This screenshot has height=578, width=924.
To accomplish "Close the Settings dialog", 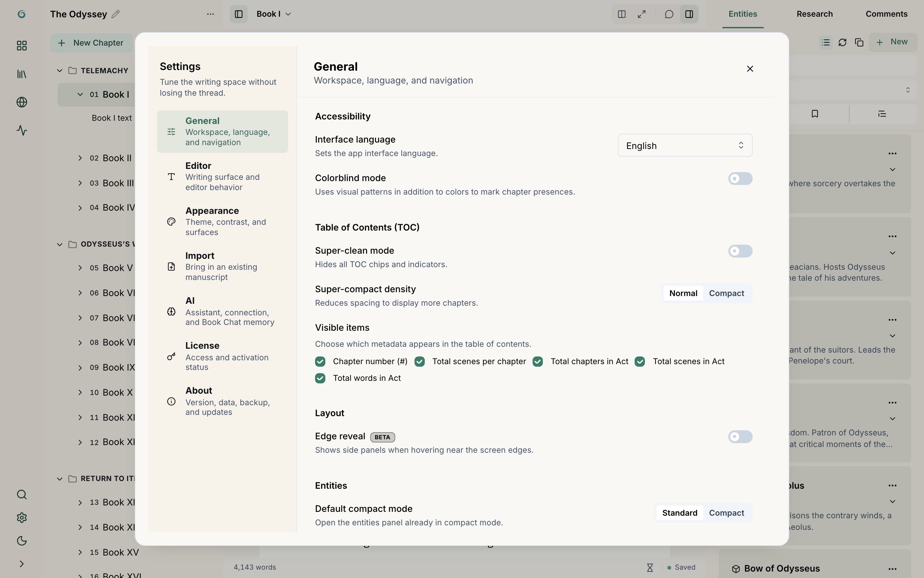I will point(750,69).
